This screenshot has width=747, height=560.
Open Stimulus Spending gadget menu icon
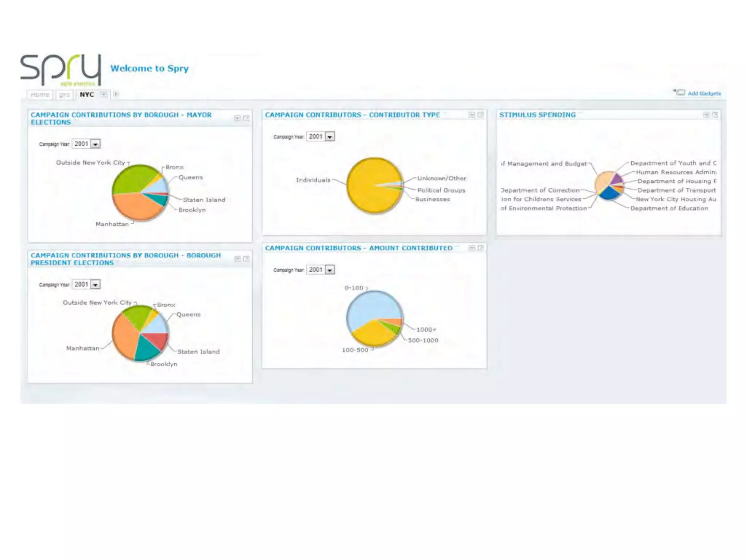coord(706,115)
